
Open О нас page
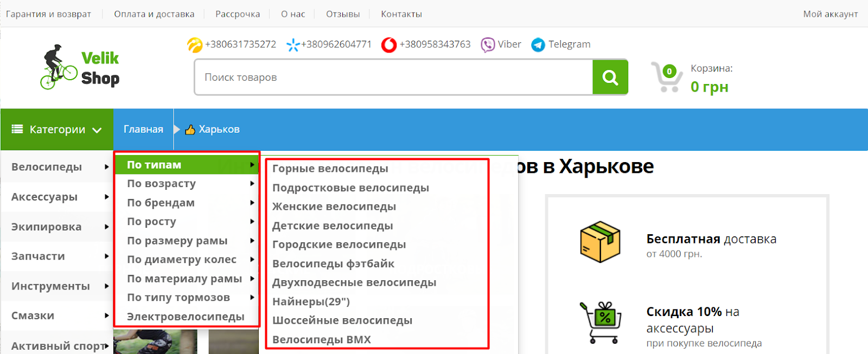(293, 14)
